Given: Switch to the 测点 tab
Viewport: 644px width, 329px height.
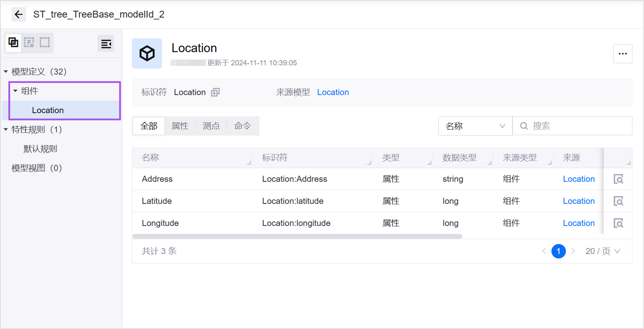Looking at the screenshot, I should 211,126.
